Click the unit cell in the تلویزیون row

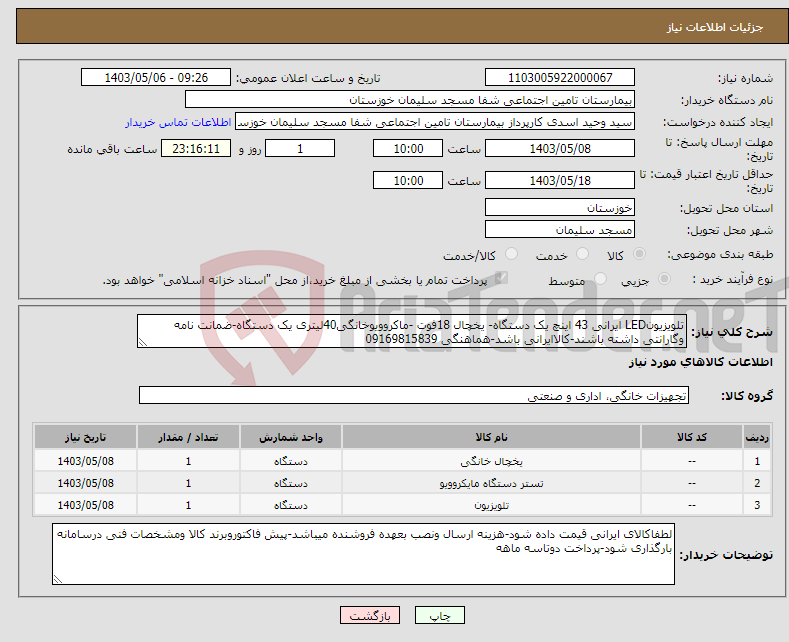[291, 505]
